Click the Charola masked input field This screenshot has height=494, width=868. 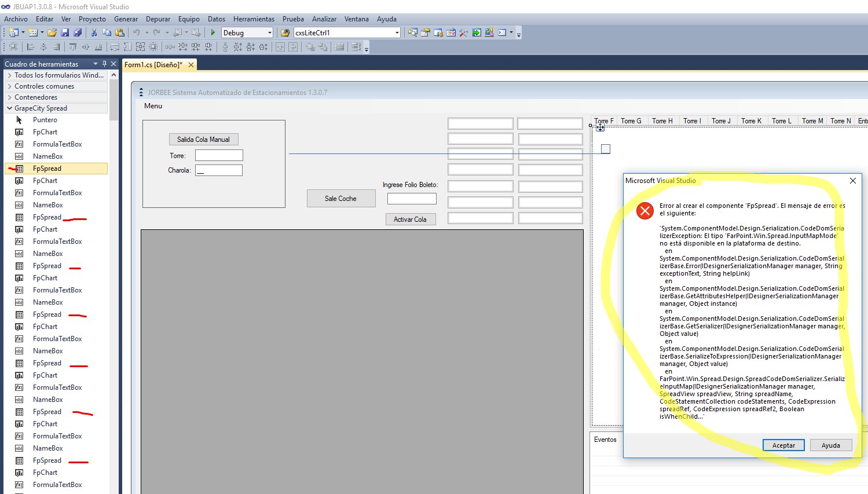click(219, 170)
